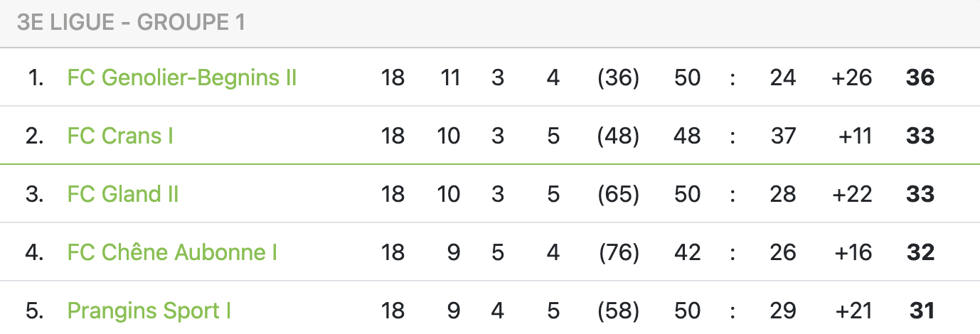The image size is (980, 334).
Task: Click the (48) bracketed value for FC Crans I
Action: (618, 136)
